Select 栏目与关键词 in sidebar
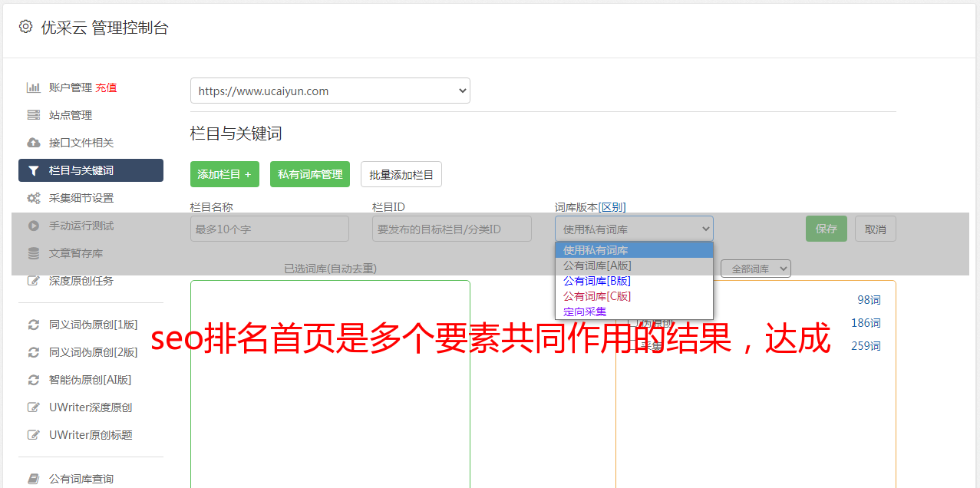The width and height of the screenshot is (980, 488). pos(91,170)
